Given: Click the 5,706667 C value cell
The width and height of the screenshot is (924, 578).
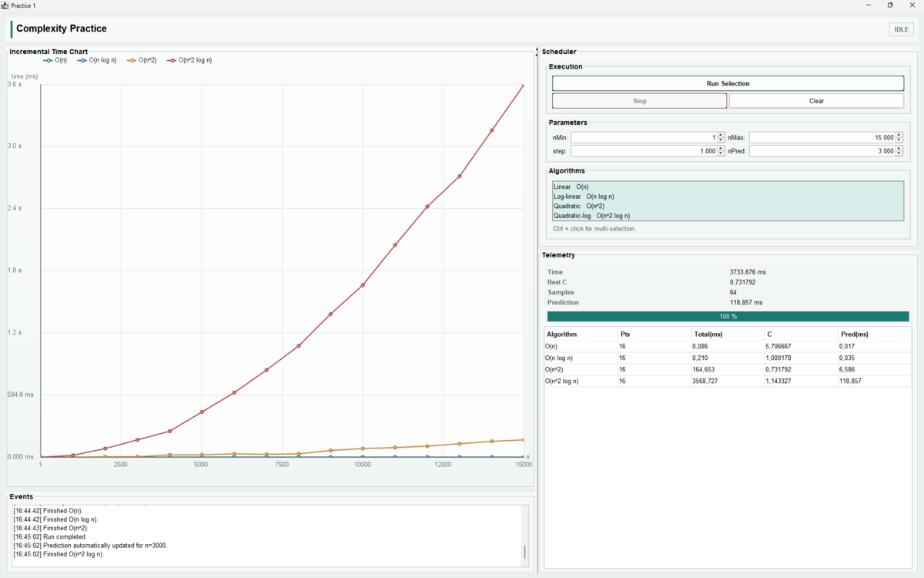Looking at the screenshot, I should click(x=801, y=347).
